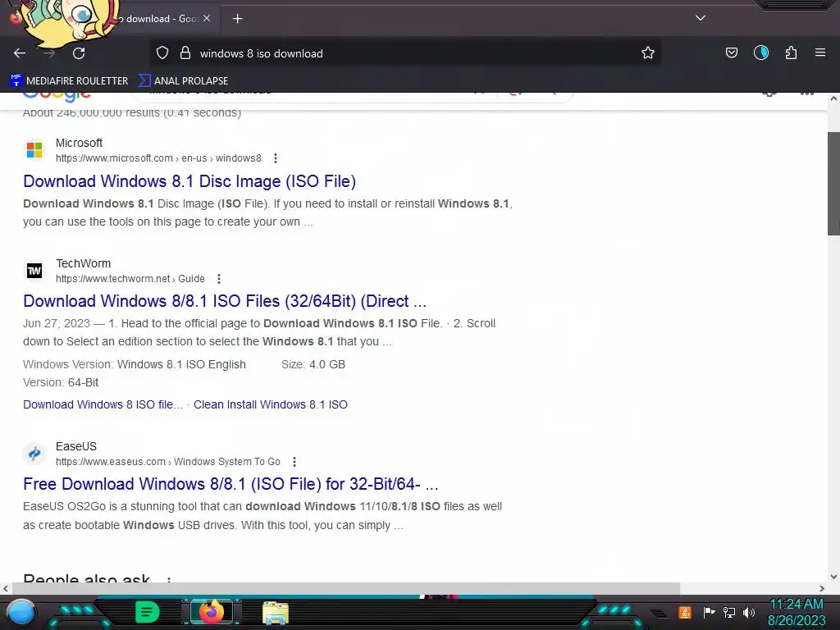Open the tracking protection shield icon
Viewport: 840px width, 630px height.
pos(162,53)
